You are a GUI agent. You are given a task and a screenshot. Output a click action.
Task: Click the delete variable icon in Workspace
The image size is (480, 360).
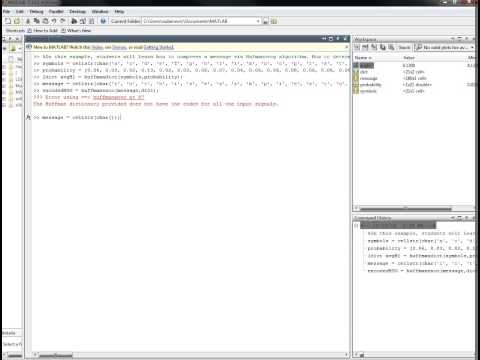coord(391,47)
